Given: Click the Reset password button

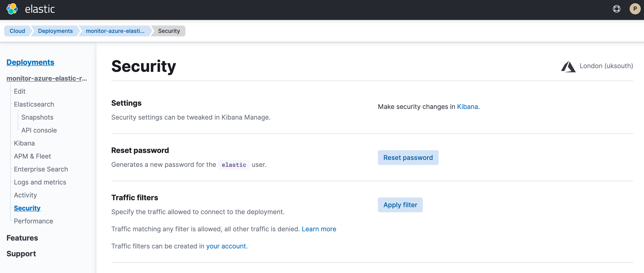Looking at the screenshot, I should [x=408, y=158].
